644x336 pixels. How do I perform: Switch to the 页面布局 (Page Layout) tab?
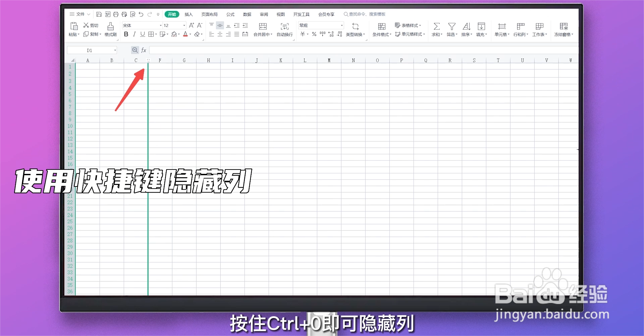(x=209, y=14)
